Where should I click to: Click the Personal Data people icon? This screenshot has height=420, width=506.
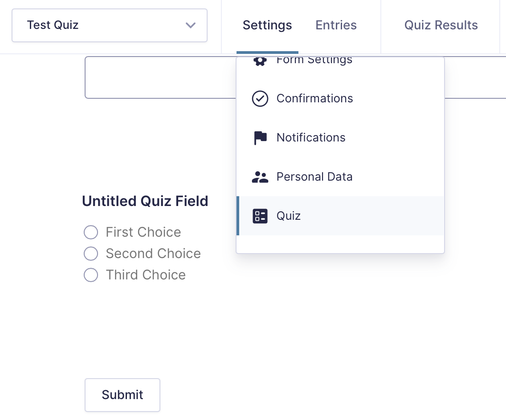point(260,177)
